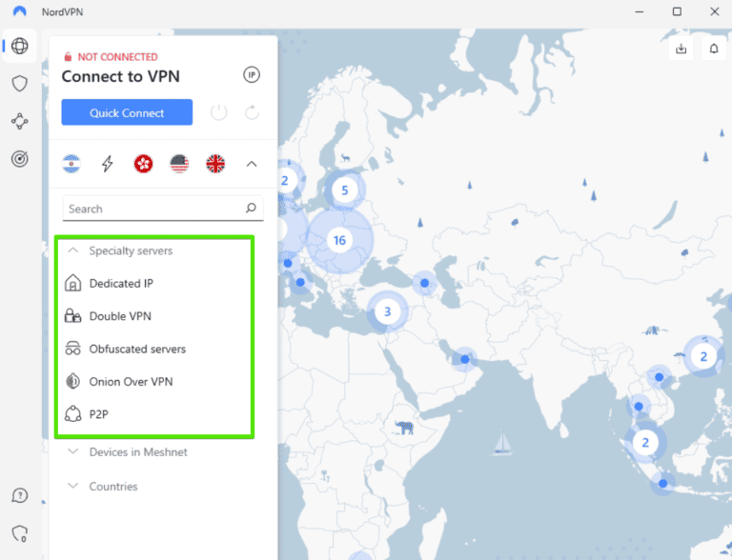Image resolution: width=732 pixels, height=560 pixels.
Task: Open the notifications bell icon
Action: [714, 49]
